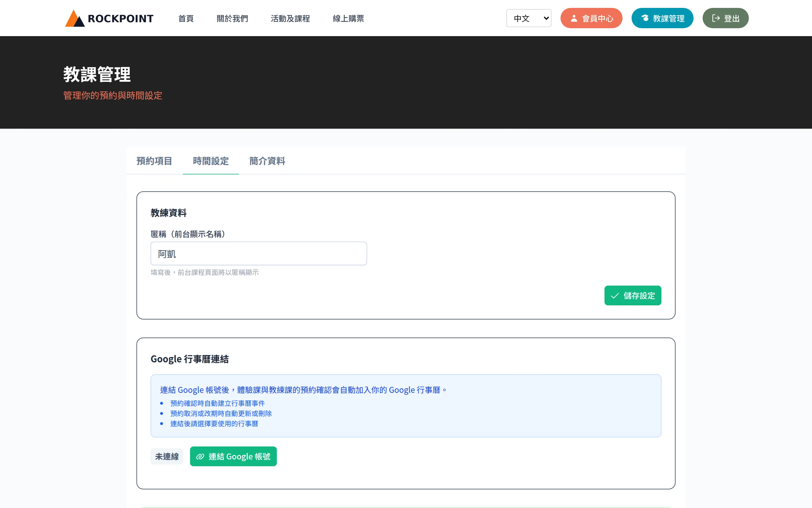Click bullet 連結後請選擇要使用的行事曆
This screenshot has width=812, height=508.
214,424
